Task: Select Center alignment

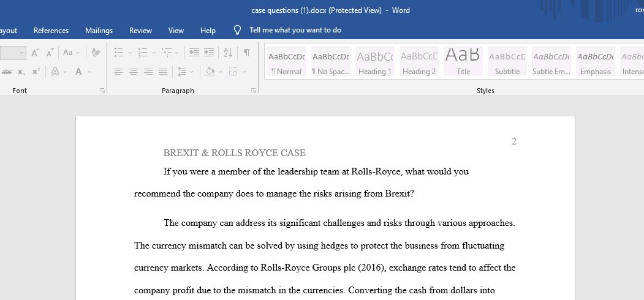Action: pyautogui.click(x=134, y=72)
